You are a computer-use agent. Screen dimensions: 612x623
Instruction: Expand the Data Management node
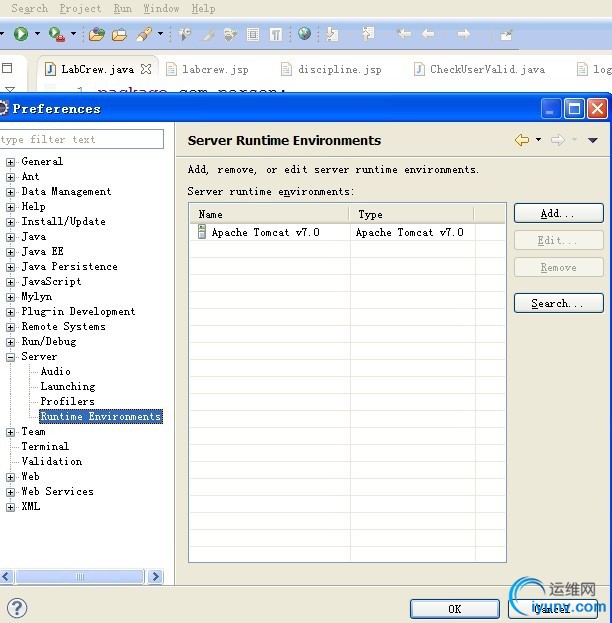[11, 192]
